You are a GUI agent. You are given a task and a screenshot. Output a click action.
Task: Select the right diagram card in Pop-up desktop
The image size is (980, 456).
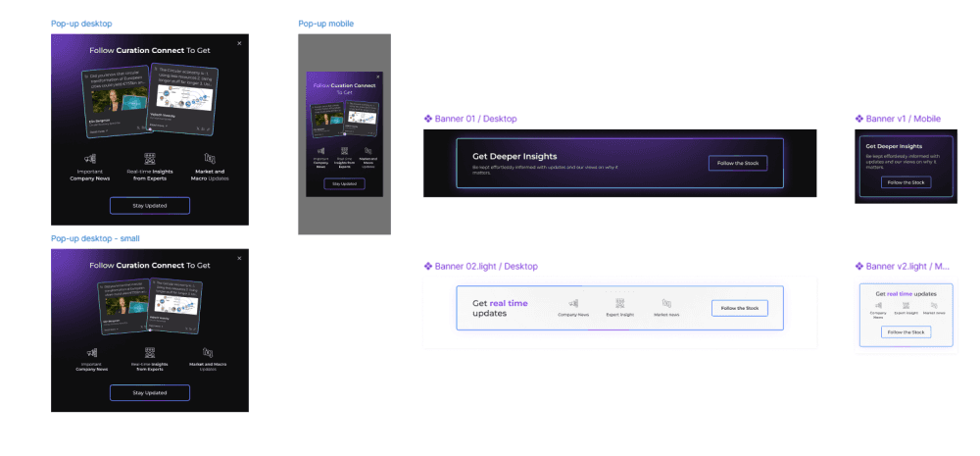(183, 99)
